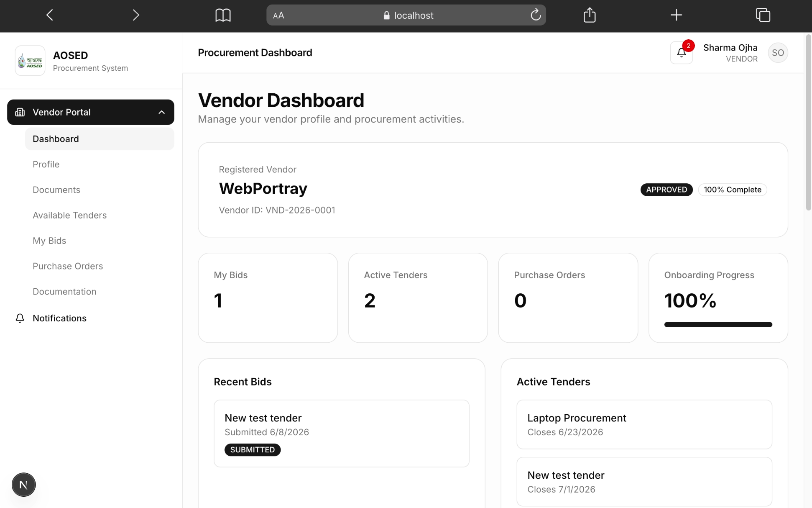The height and width of the screenshot is (508, 812).
Task: Click the Vendor Dashboard heading
Action: pyautogui.click(x=281, y=100)
